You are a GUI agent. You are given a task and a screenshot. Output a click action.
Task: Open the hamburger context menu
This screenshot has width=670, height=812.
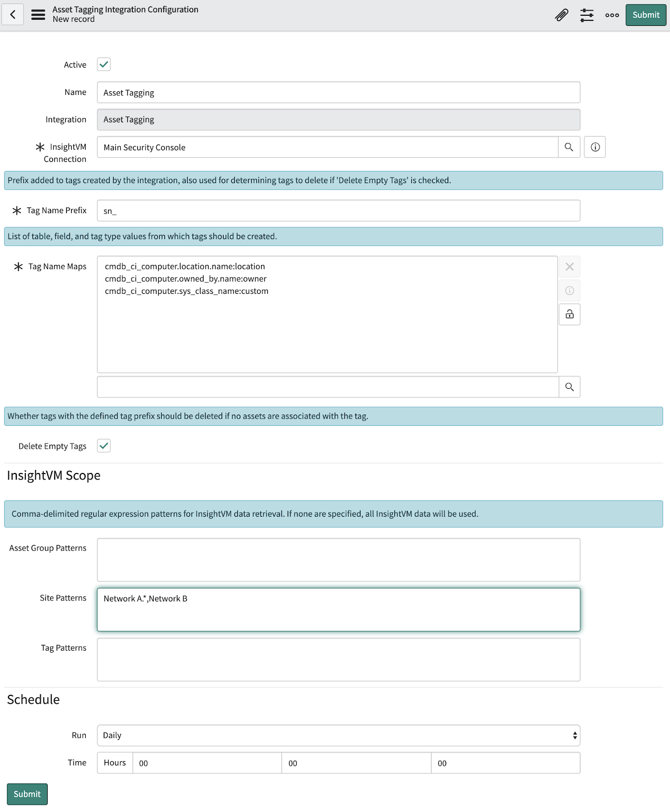tap(38, 15)
